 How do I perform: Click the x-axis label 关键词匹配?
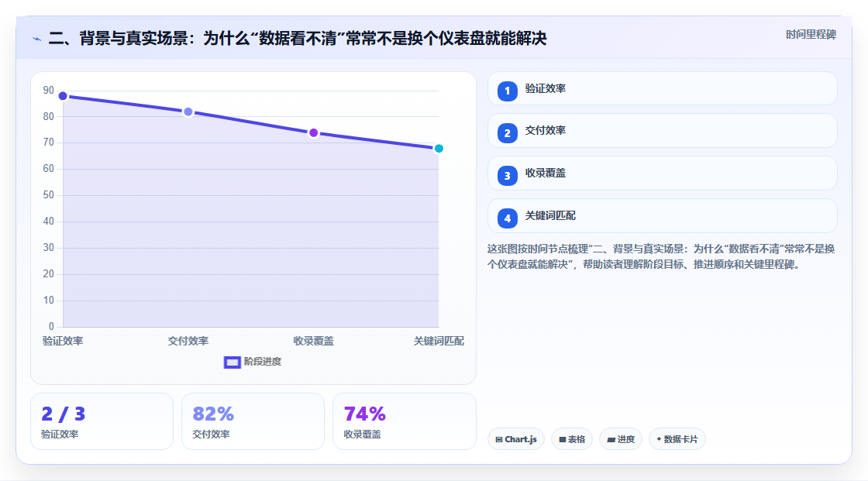[439, 341]
